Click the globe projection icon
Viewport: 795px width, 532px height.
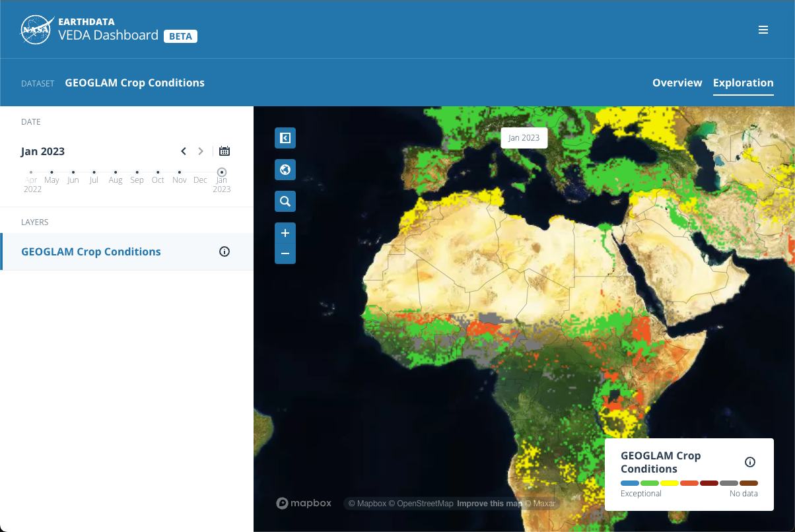point(285,170)
